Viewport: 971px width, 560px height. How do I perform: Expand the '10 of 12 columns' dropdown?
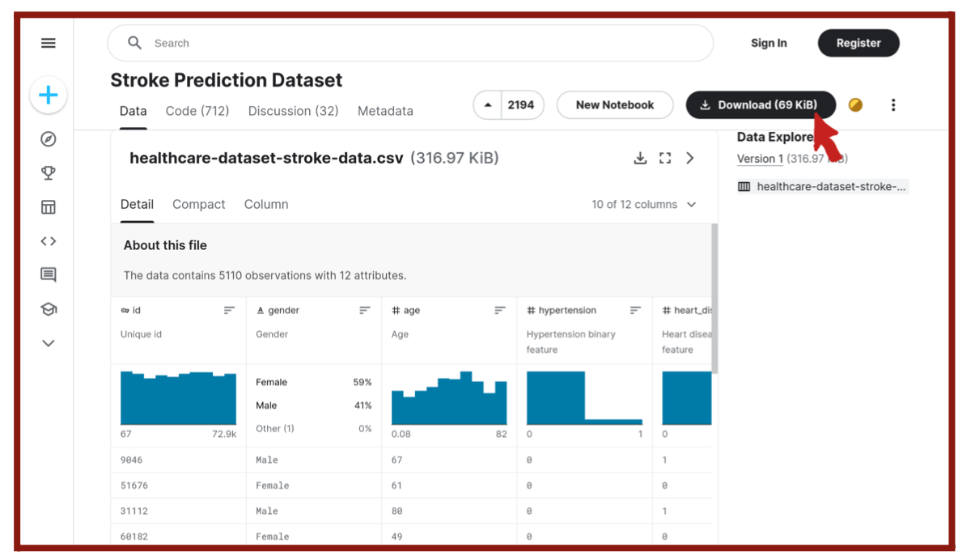[645, 204]
